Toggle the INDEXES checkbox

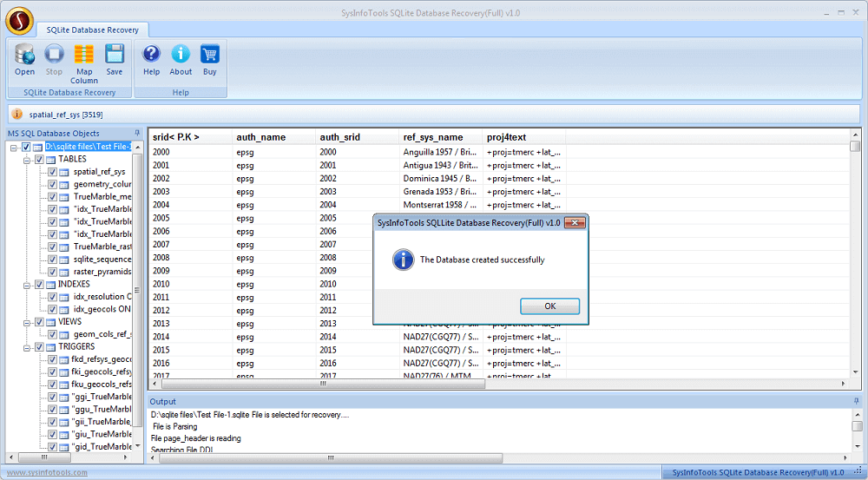point(39,284)
